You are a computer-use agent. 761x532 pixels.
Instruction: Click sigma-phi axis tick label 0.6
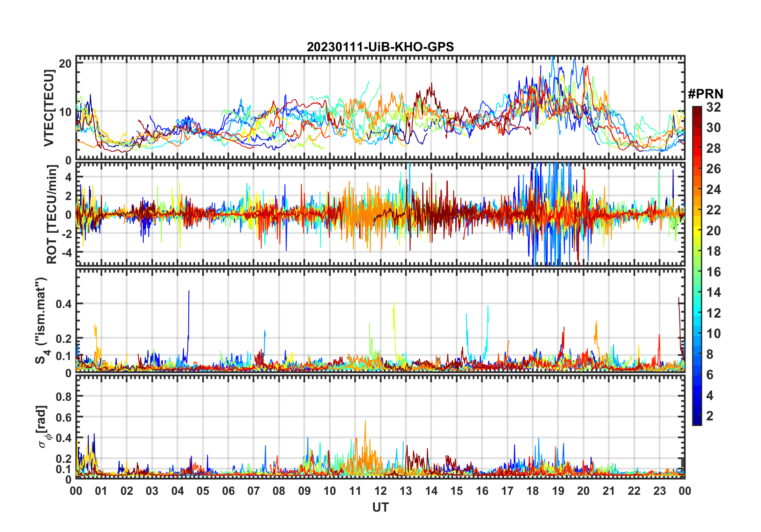pos(64,417)
